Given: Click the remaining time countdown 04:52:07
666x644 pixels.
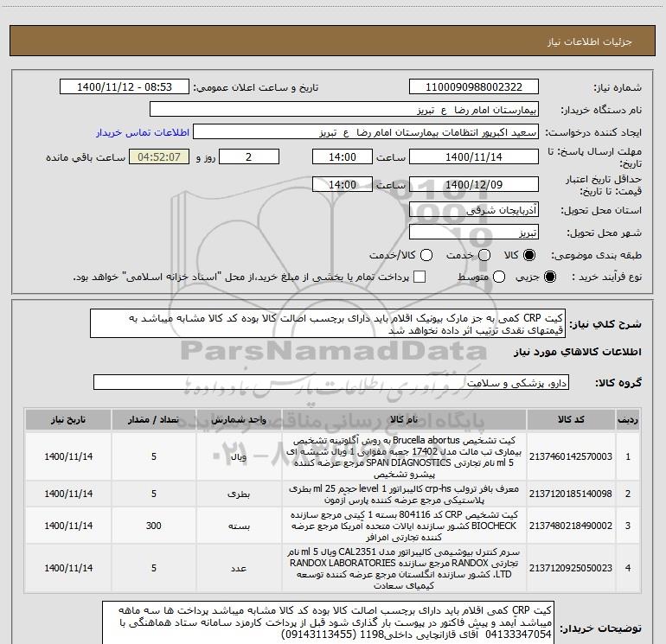Looking at the screenshot, I should coord(159,156).
